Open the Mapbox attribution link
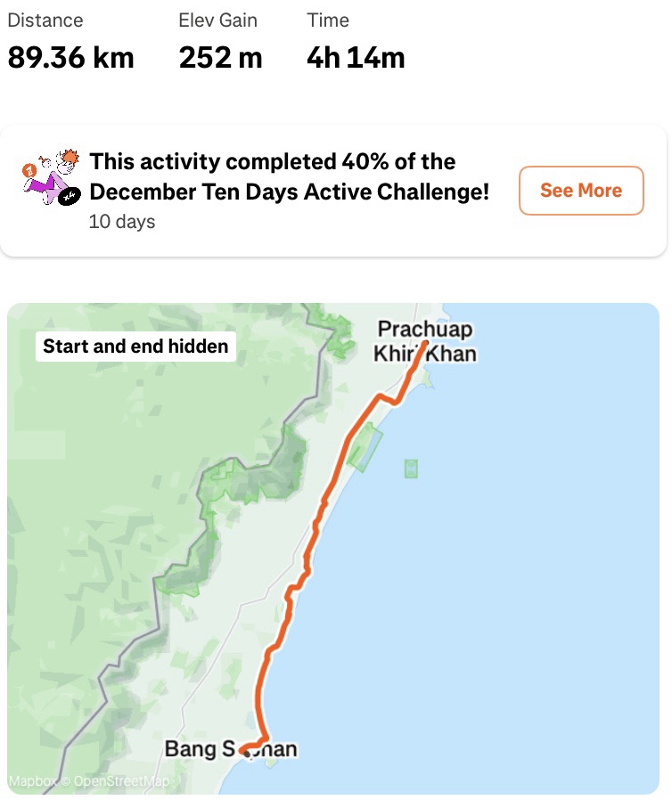 [32, 781]
